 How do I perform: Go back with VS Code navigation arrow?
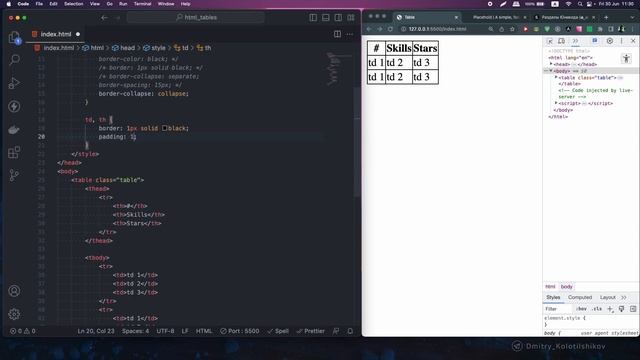click(x=104, y=18)
